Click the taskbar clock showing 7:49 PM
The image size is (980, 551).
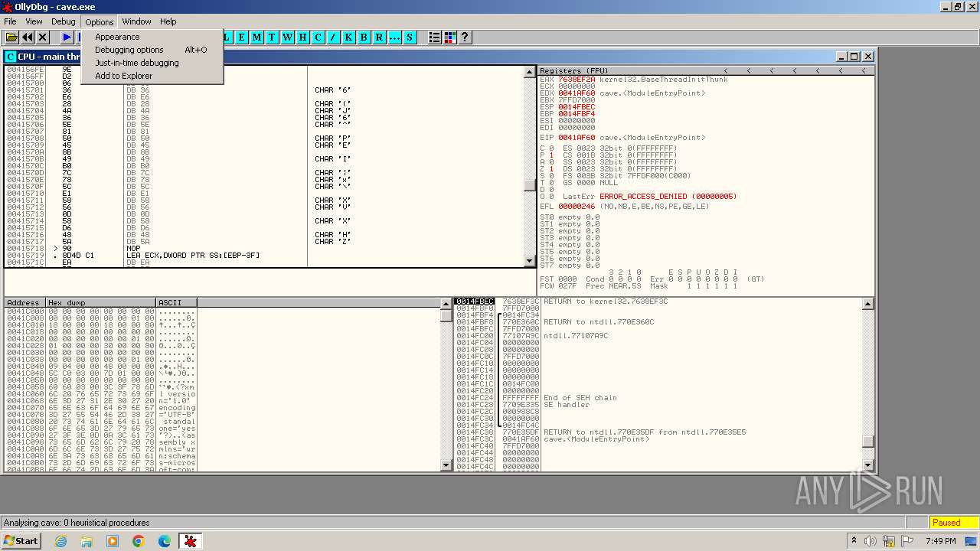coord(940,541)
